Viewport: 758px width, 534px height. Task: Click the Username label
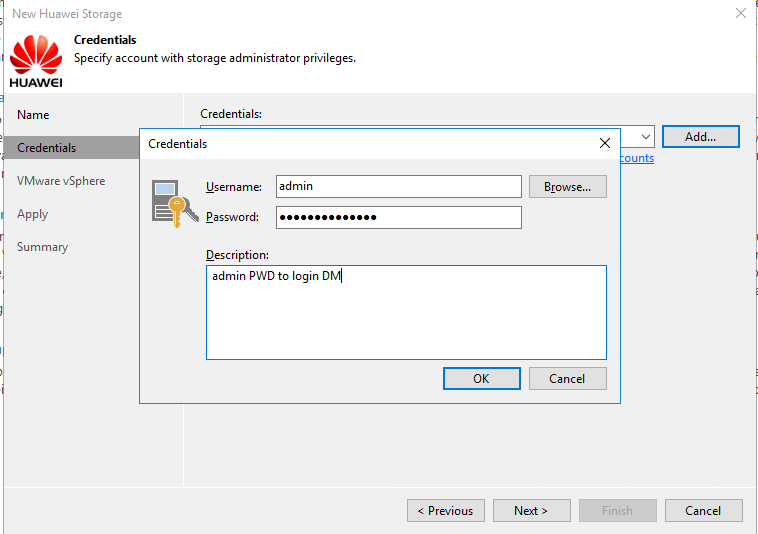click(x=234, y=187)
